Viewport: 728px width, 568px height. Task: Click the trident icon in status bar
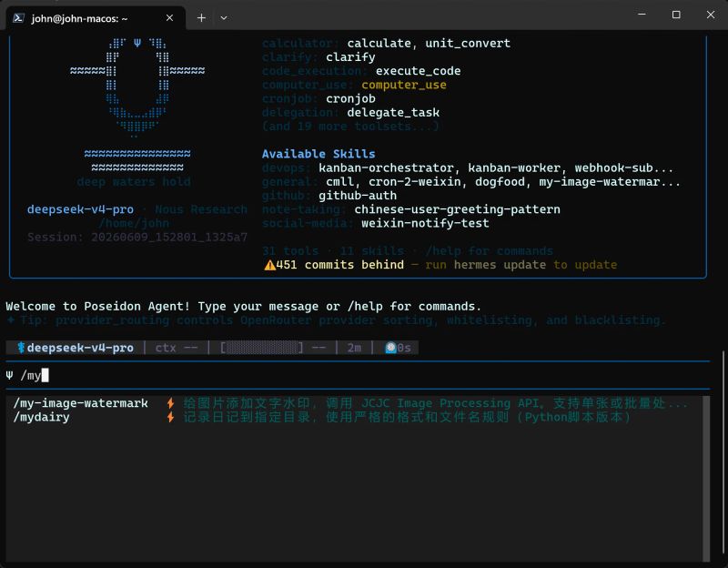[x=21, y=348]
